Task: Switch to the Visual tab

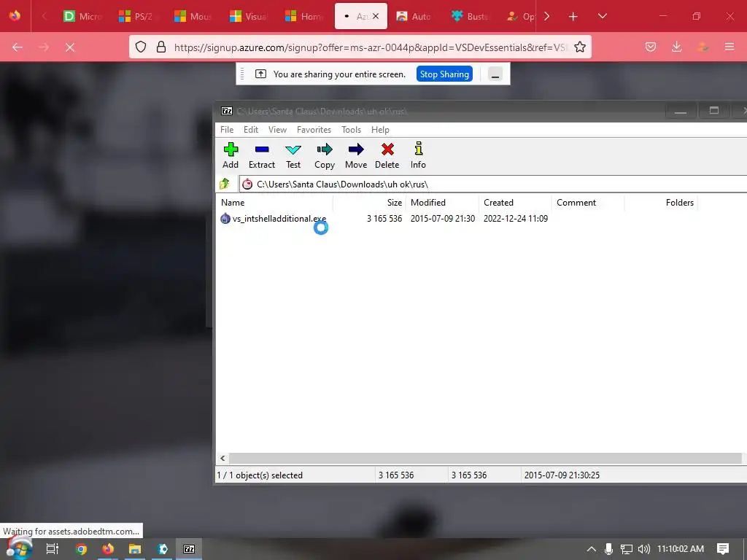Action: 248,16
